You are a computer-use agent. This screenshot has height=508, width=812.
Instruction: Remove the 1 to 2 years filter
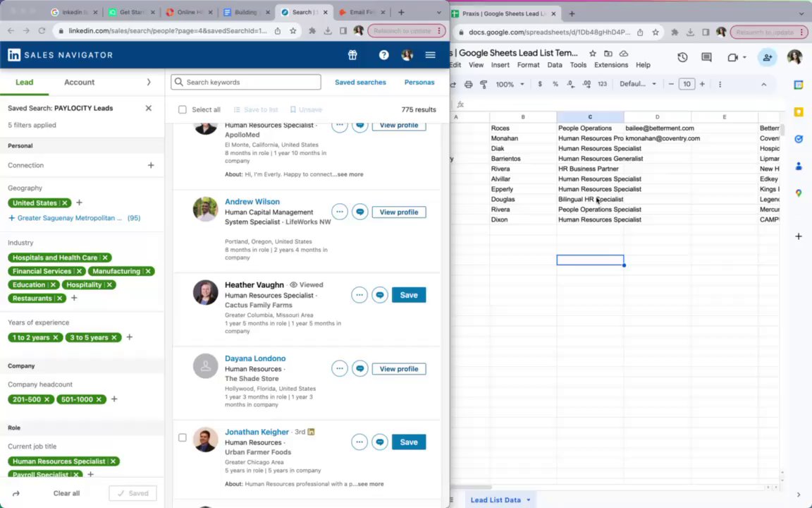click(x=56, y=337)
